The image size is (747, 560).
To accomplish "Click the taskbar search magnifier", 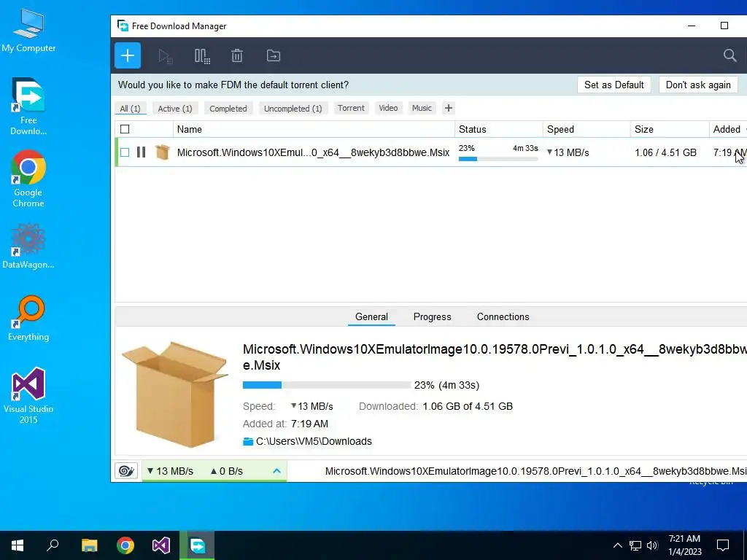I will [x=53, y=545].
